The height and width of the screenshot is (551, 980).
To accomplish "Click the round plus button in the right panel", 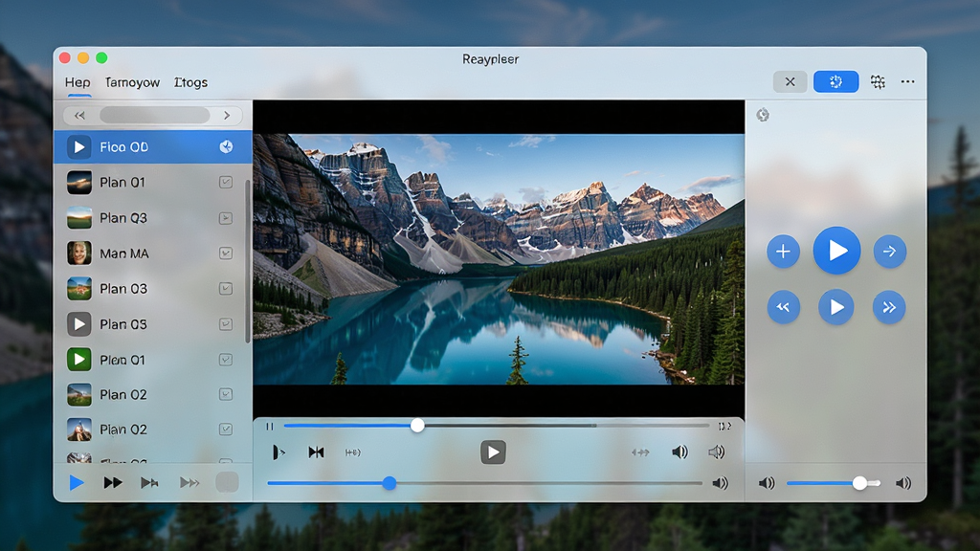I will [783, 252].
